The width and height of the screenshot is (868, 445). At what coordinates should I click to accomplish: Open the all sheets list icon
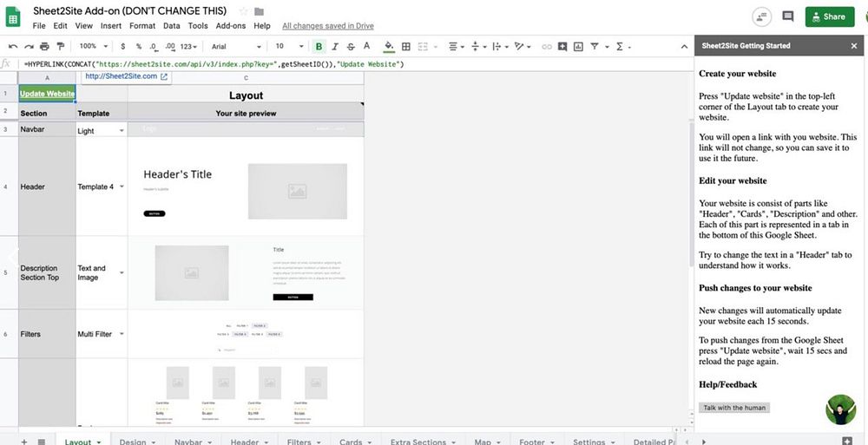(42, 442)
